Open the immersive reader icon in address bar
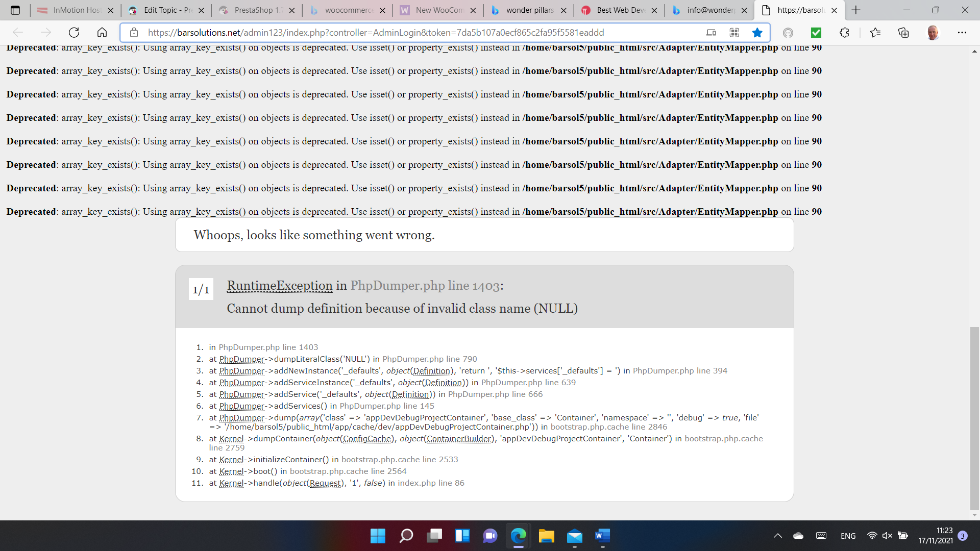980x551 pixels. 711,33
